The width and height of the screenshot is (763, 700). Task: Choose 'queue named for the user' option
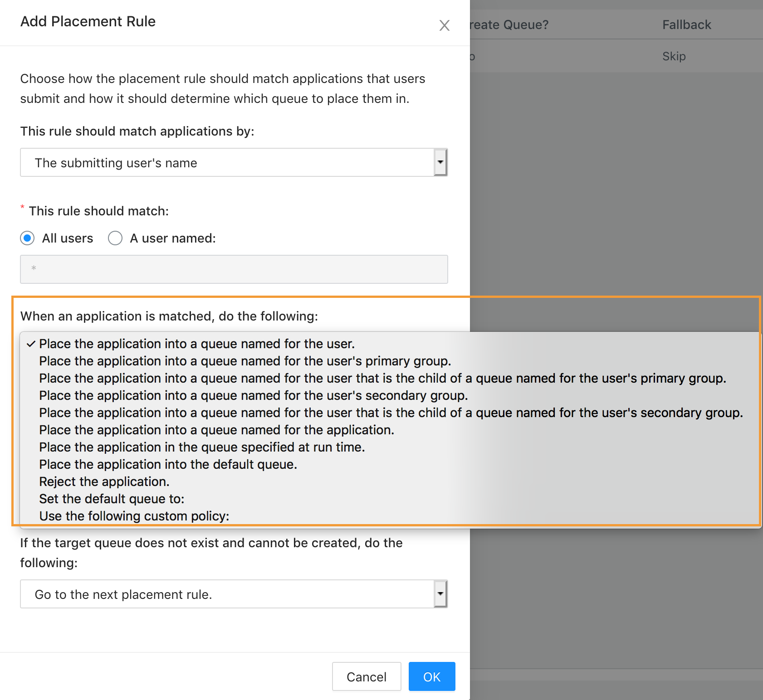click(196, 344)
